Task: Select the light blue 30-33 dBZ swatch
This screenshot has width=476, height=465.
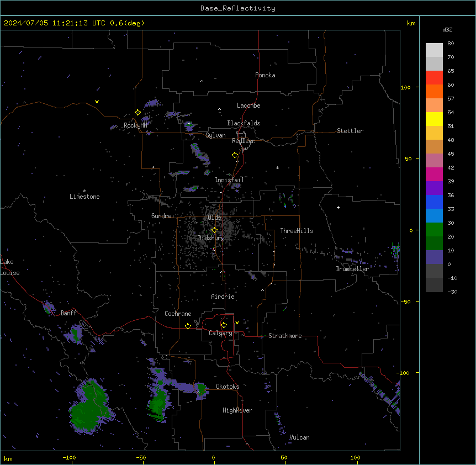Action: (x=434, y=215)
